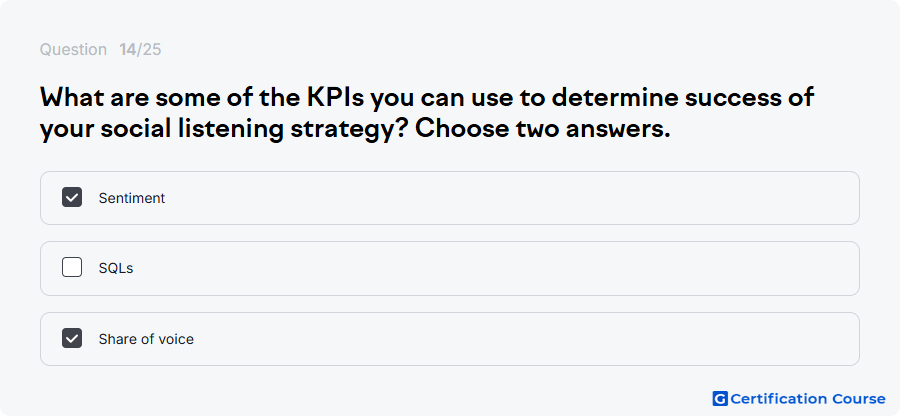Select the Share of voice label text
Screen dimensions: 900x416
point(146,339)
